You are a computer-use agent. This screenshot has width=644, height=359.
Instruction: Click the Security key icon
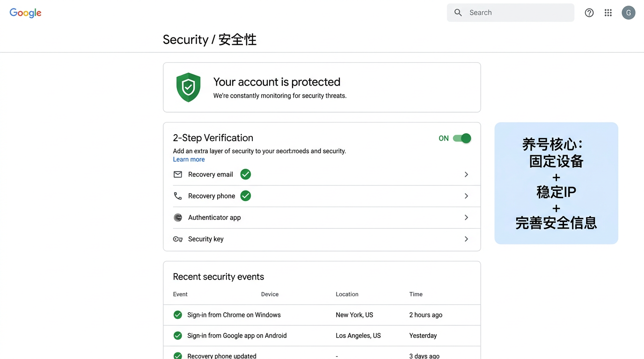tap(177, 239)
